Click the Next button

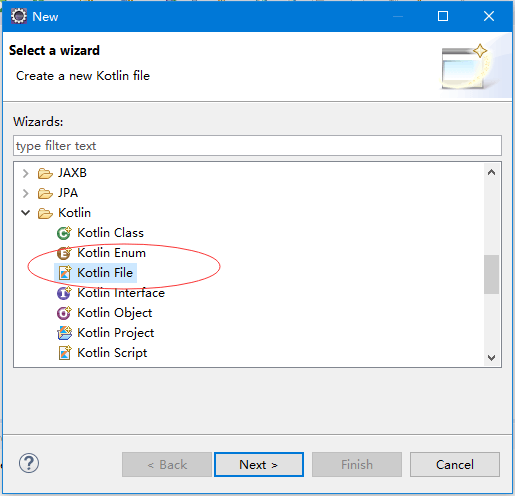(259, 464)
